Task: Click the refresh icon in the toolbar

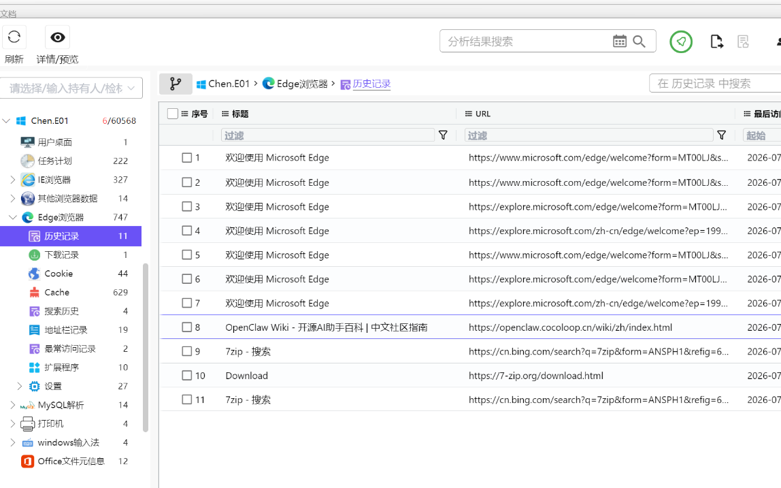Action: tap(14, 37)
